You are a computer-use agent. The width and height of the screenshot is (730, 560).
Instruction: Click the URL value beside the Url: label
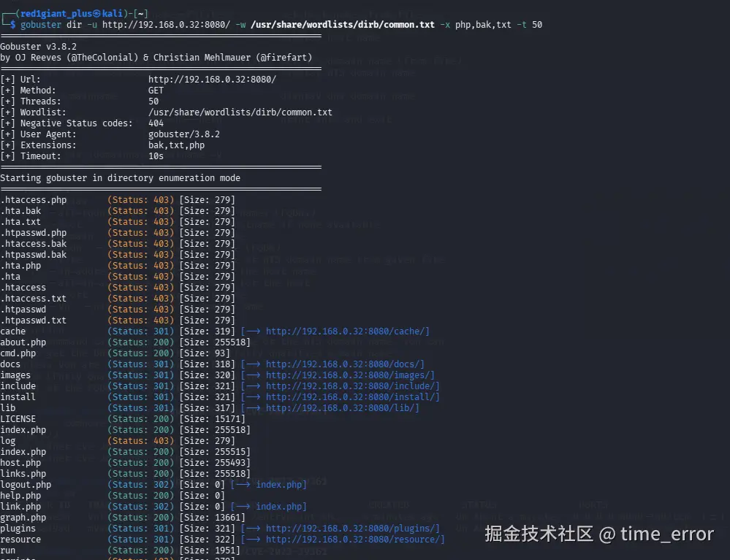pyautogui.click(x=213, y=80)
